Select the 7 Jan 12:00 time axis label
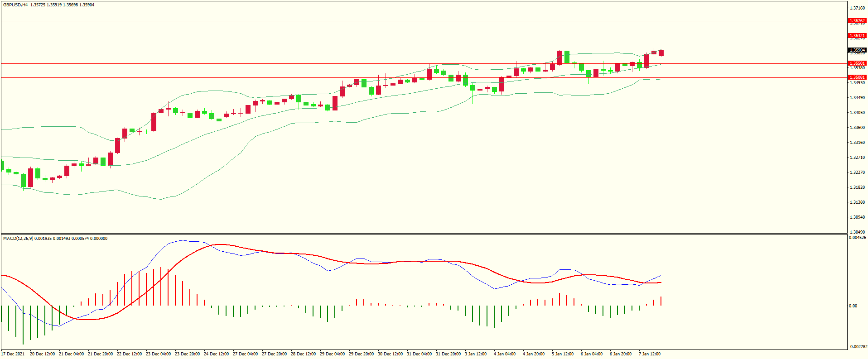 point(650,354)
